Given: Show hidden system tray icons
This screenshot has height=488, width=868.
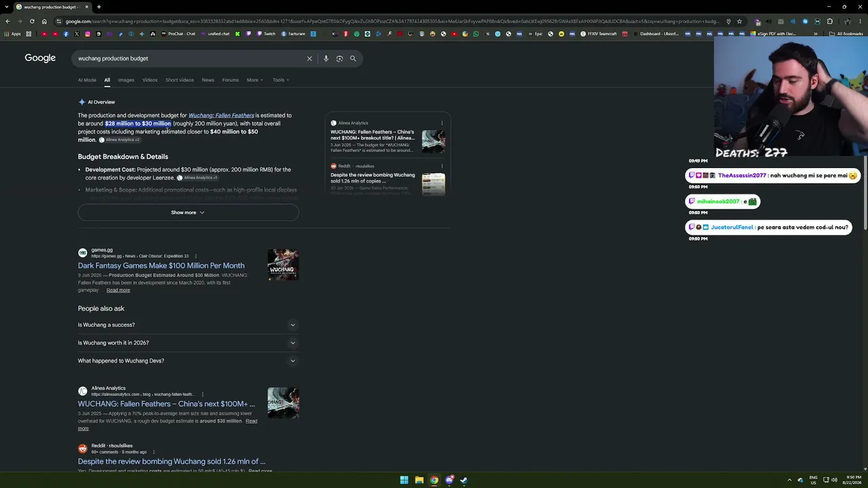Looking at the screenshot, I should (x=789, y=480).
